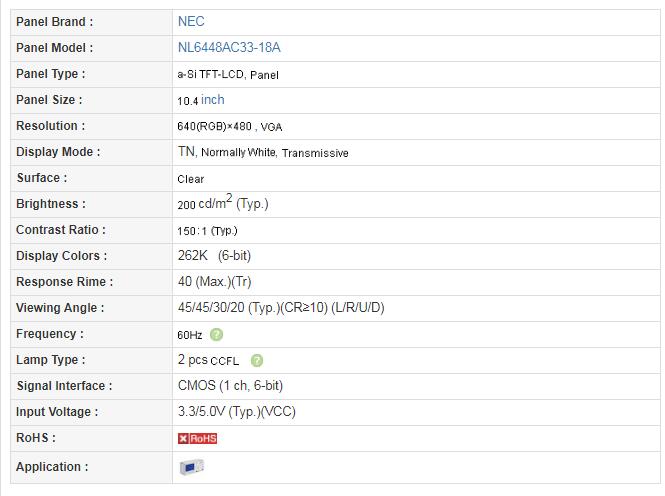The image size is (665, 496).
Task: Click the Application device icon
Action: [191, 467]
